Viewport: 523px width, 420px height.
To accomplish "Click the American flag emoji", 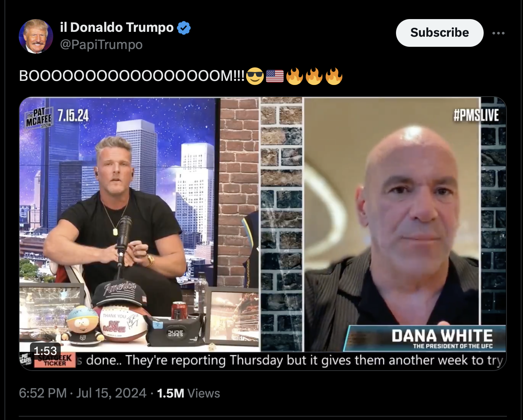I will click(x=275, y=76).
